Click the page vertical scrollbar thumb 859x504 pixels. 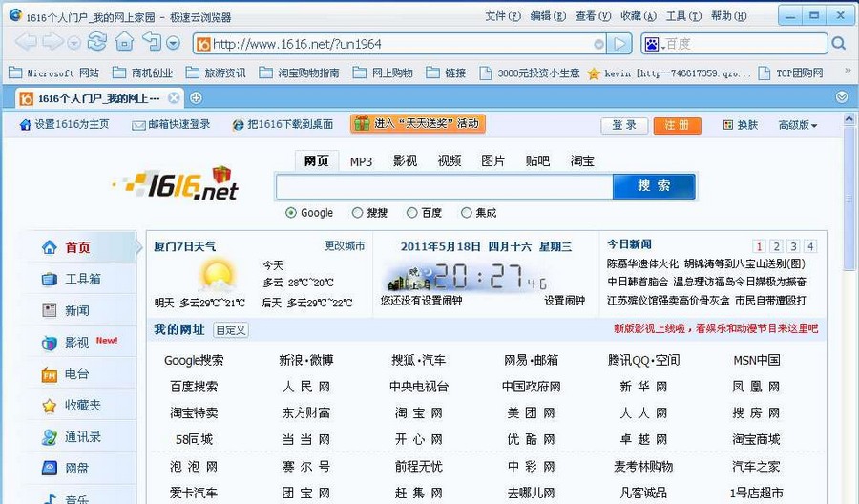[849, 198]
